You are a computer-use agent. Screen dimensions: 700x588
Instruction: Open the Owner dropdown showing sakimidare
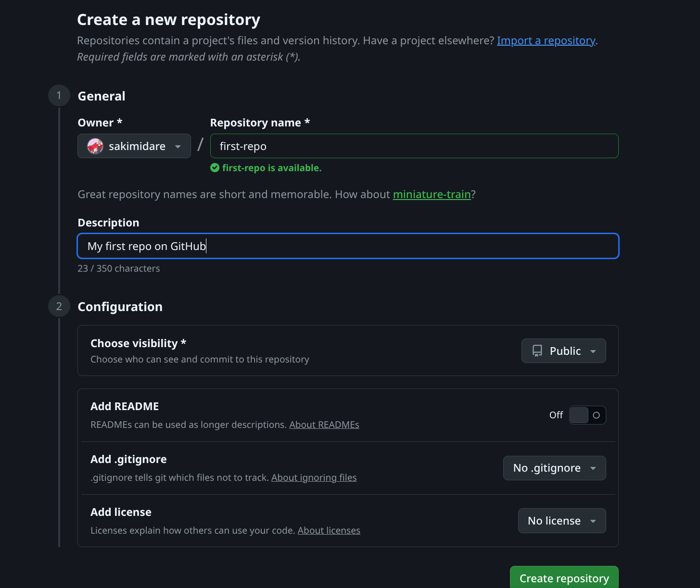click(x=134, y=146)
